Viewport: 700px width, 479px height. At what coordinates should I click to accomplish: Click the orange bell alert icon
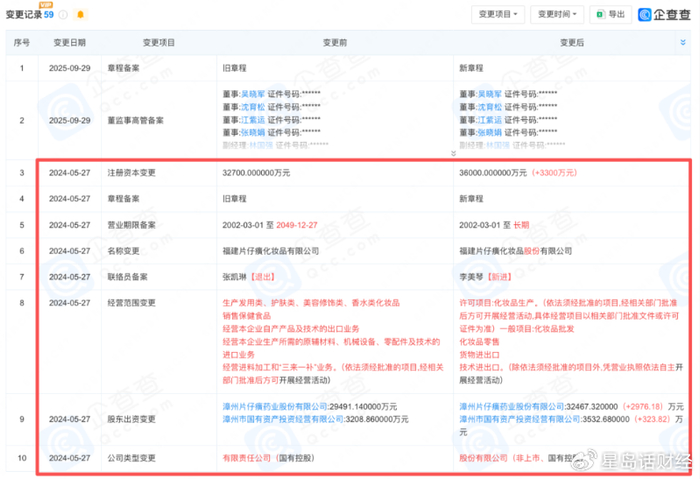[x=80, y=15]
